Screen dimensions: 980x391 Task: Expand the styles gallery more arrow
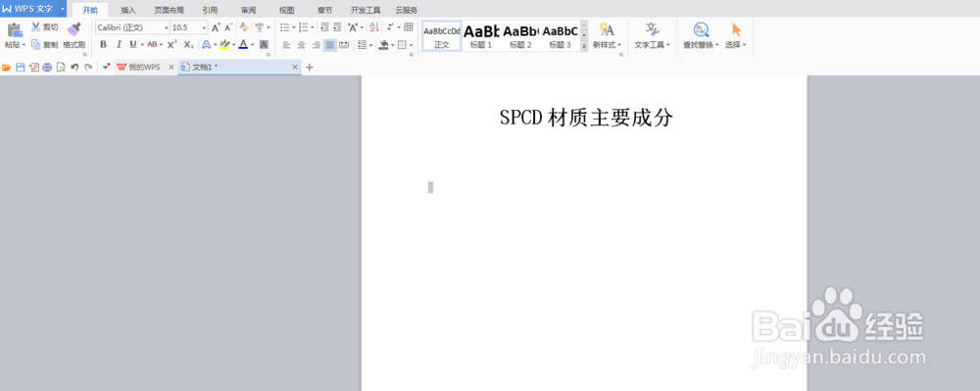click(x=584, y=46)
